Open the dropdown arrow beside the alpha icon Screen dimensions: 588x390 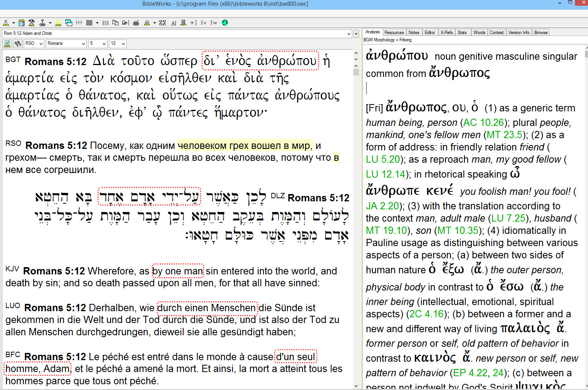point(13,23)
